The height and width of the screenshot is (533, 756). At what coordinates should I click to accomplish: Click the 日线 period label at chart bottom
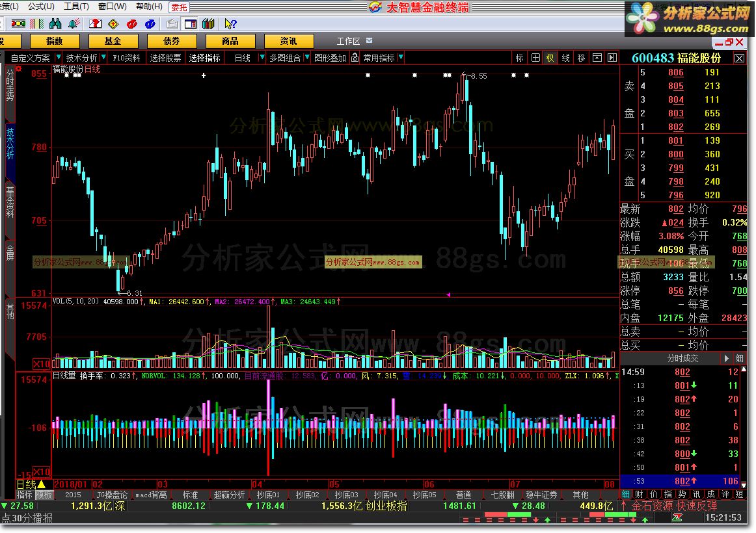point(27,484)
